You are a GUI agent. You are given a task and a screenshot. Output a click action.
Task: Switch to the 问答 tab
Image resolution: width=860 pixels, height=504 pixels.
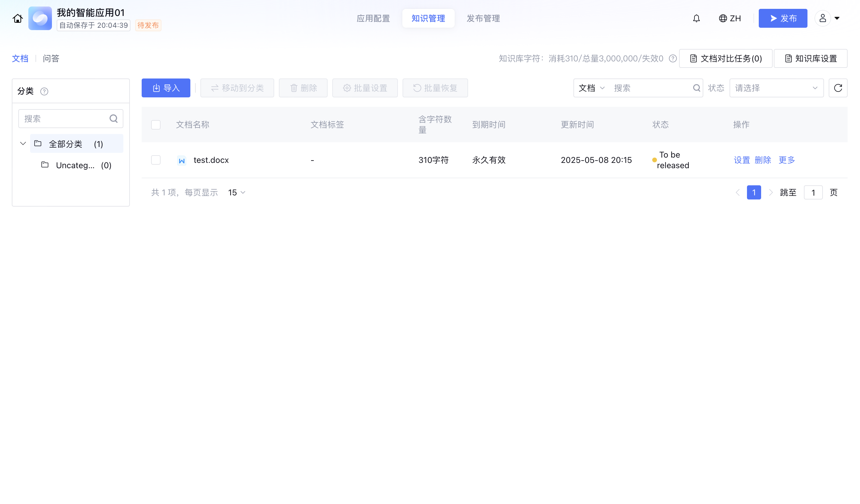[51, 59]
